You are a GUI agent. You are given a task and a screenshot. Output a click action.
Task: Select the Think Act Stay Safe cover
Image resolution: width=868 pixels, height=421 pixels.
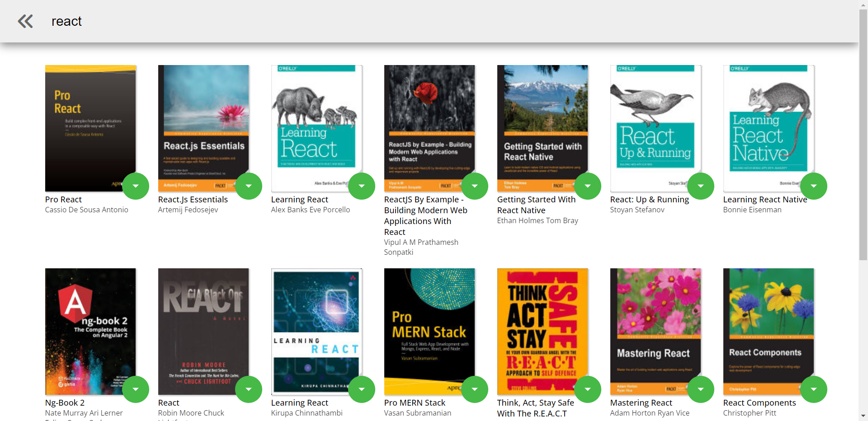coord(542,332)
